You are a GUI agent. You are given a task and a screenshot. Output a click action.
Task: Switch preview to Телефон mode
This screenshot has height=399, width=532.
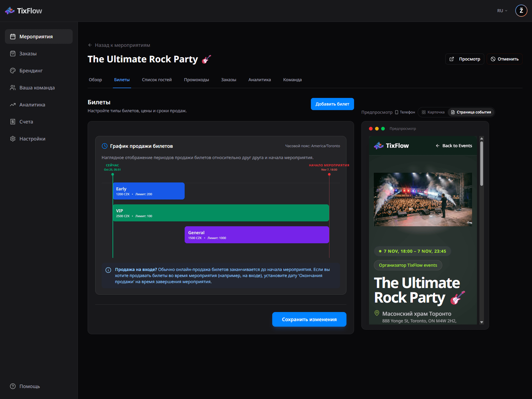[x=405, y=112]
